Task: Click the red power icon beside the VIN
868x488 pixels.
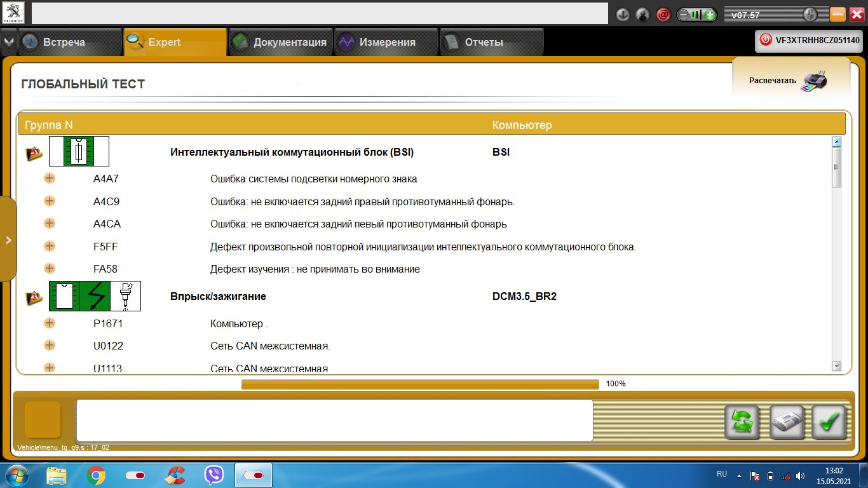Action: tap(766, 40)
